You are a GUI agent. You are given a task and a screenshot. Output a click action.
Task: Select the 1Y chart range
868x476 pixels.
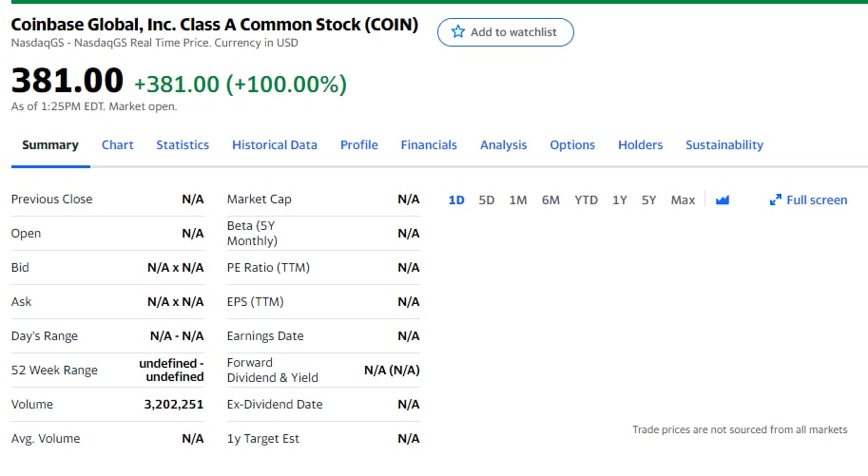pos(620,200)
